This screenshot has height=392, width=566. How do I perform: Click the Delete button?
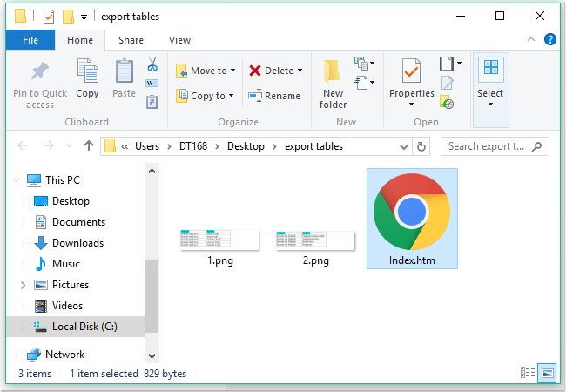point(274,71)
